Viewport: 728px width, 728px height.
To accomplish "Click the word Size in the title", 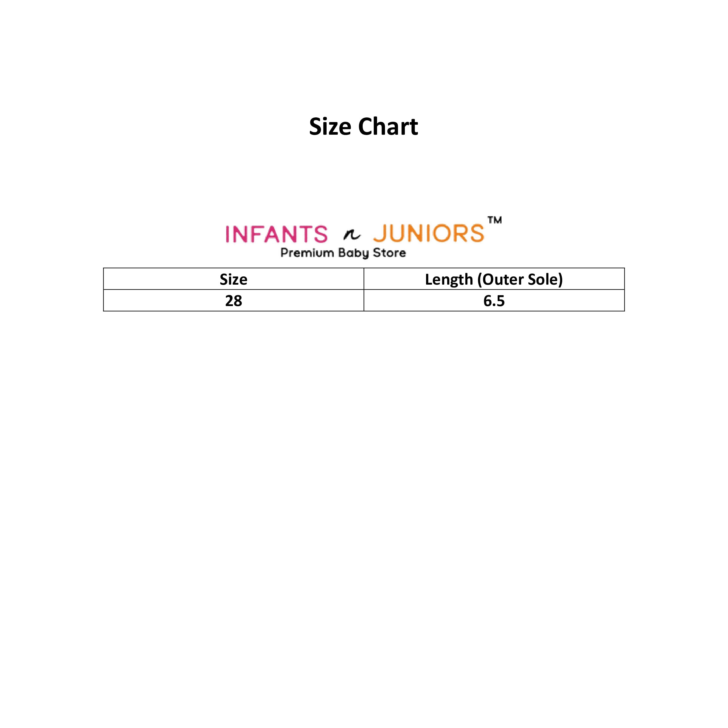I will click(330, 126).
